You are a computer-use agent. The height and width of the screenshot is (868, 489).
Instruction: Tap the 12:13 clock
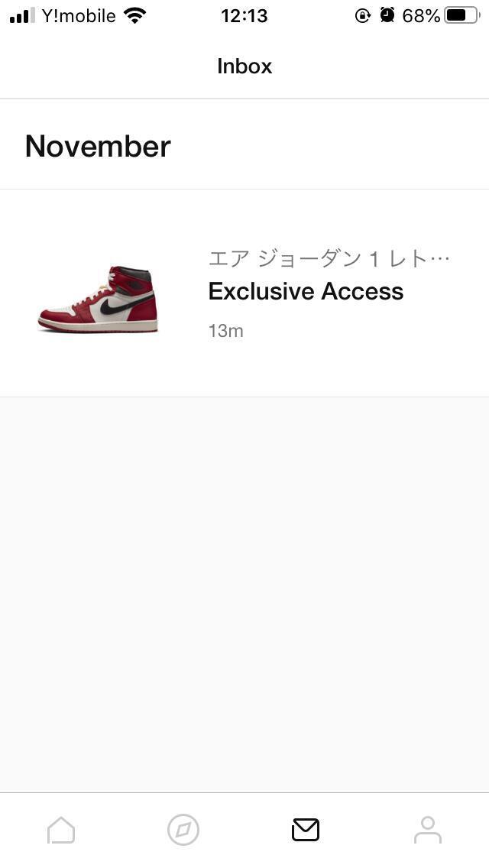point(244,15)
